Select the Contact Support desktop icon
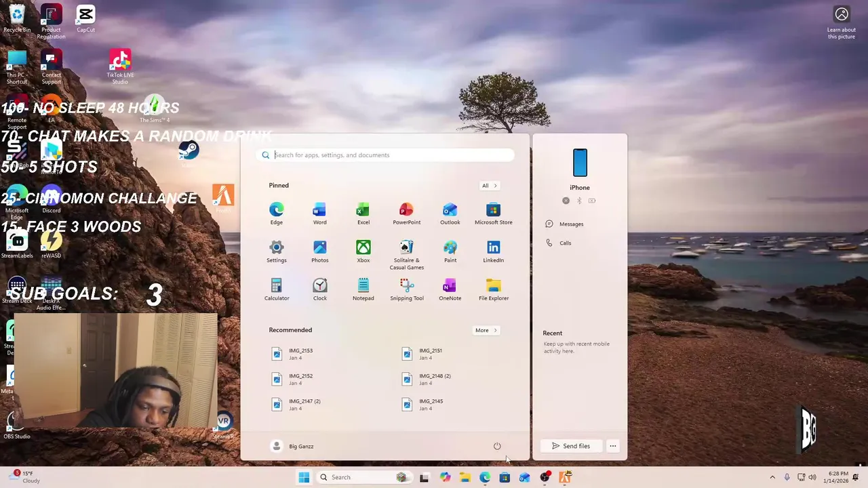The image size is (868, 488). click(51, 67)
